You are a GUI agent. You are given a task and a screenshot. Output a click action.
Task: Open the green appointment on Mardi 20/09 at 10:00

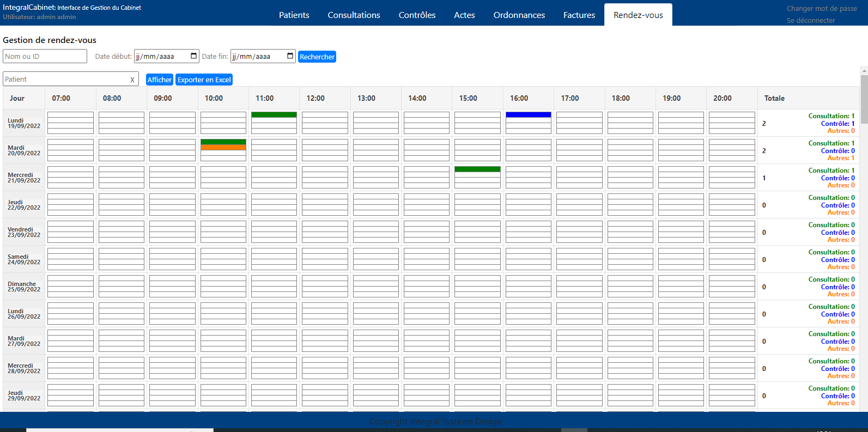(223, 142)
